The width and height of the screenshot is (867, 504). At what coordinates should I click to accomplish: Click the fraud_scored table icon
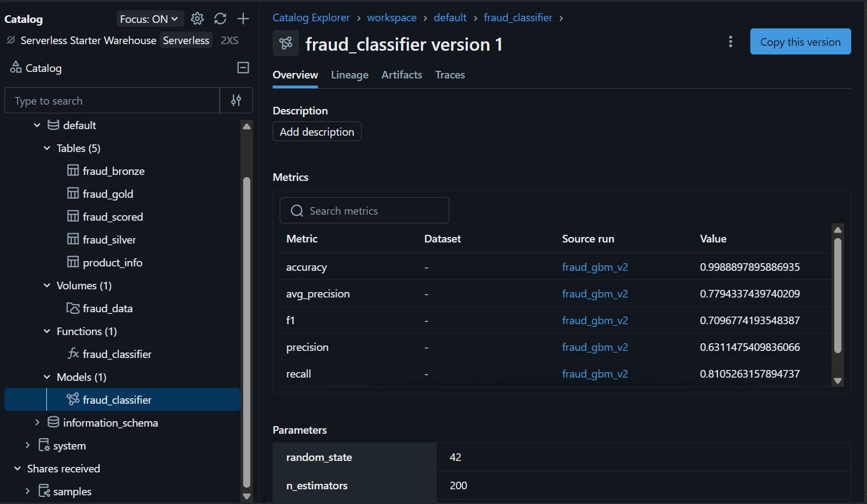click(x=73, y=216)
